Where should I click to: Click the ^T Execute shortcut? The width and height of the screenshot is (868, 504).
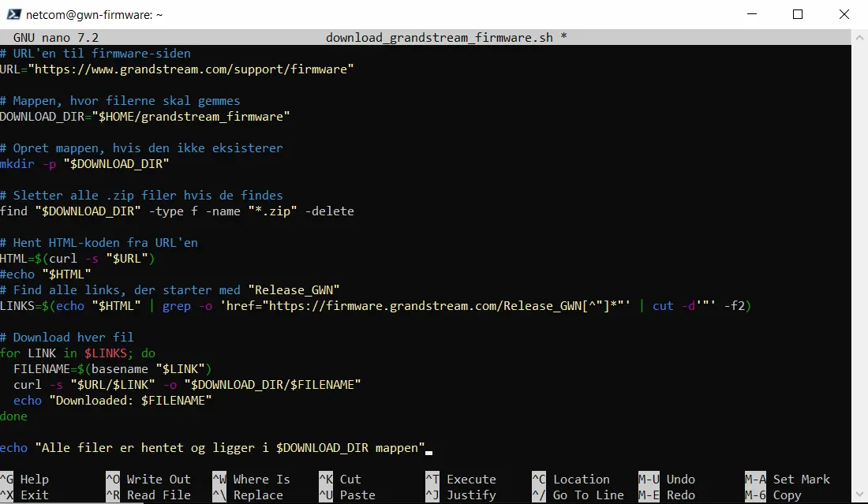click(x=461, y=479)
